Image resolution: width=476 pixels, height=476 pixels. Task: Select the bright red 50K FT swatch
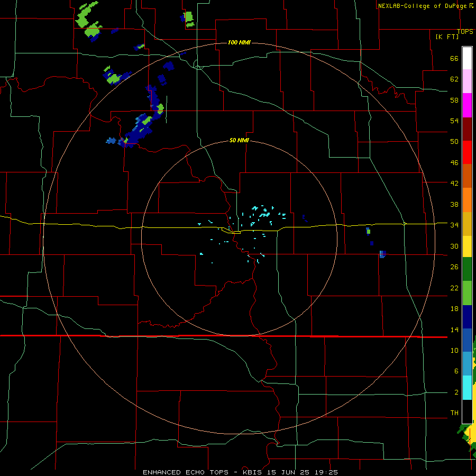[x=467, y=152]
